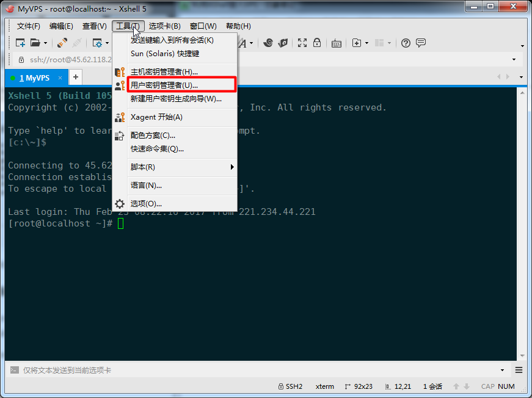Image resolution: width=532 pixels, height=398 pixels.
Task: Click the New session toolbar icon
Action: [x=20, y=43]
